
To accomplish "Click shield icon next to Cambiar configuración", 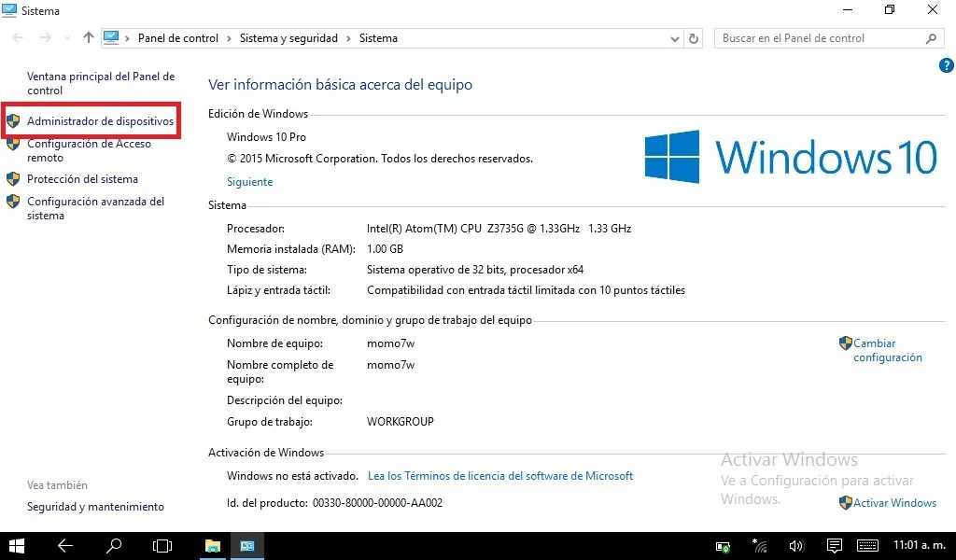I will click(x=846, y=343).
